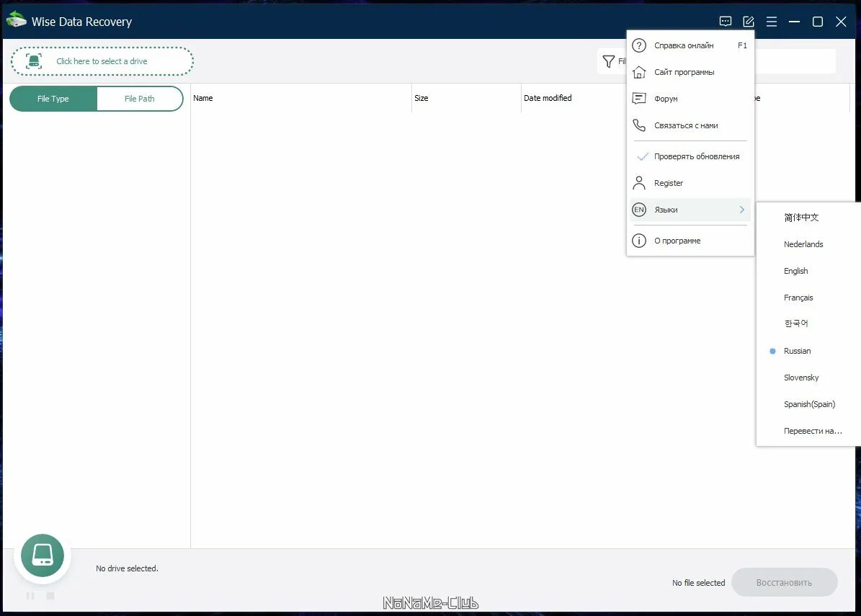861x616 pixels.
Task: Open the feedback speech bubble icon
Action: tap(726, 21)
